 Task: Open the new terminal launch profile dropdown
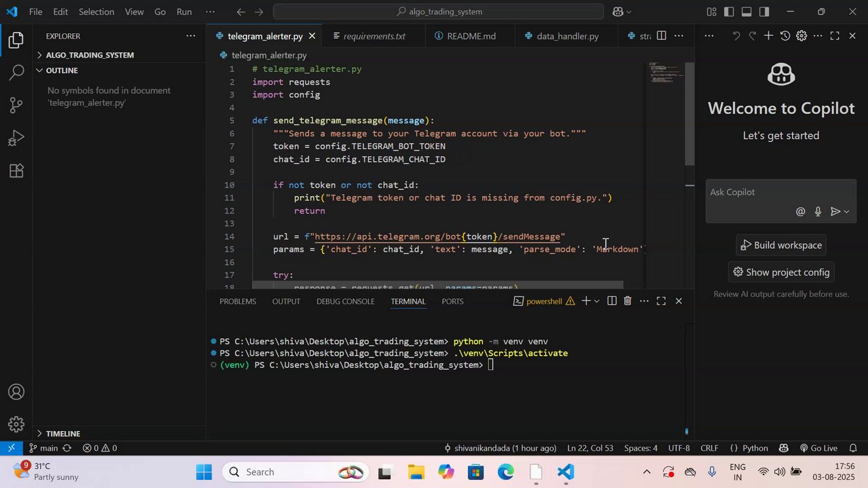pos(597,301)
